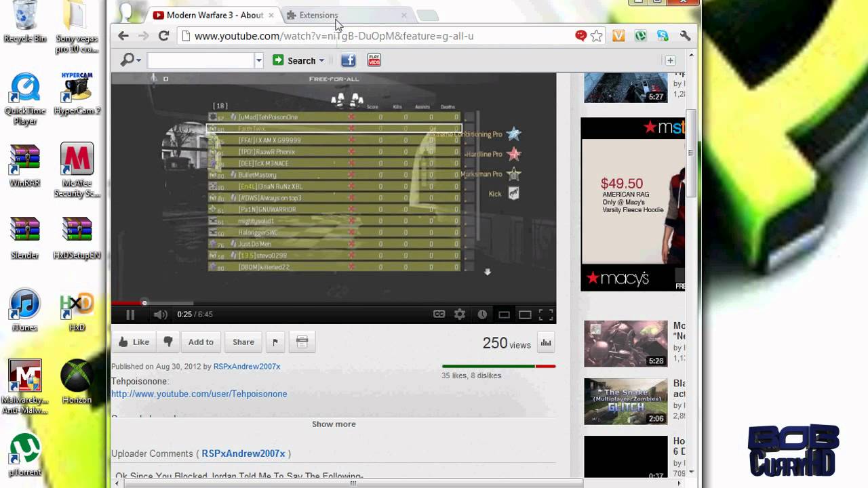This screenshot has width=868, height=488.
Task: Switch the player to small size
Action: [x=504, y=314]
